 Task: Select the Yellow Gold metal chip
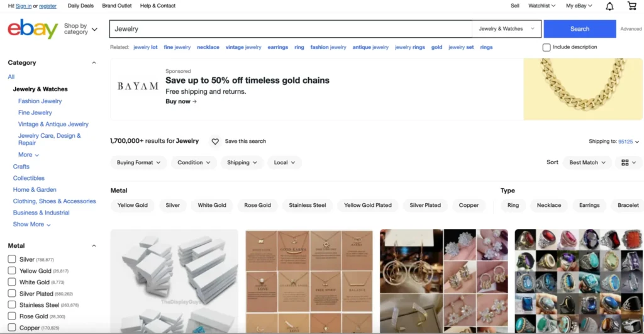point(132,206)
